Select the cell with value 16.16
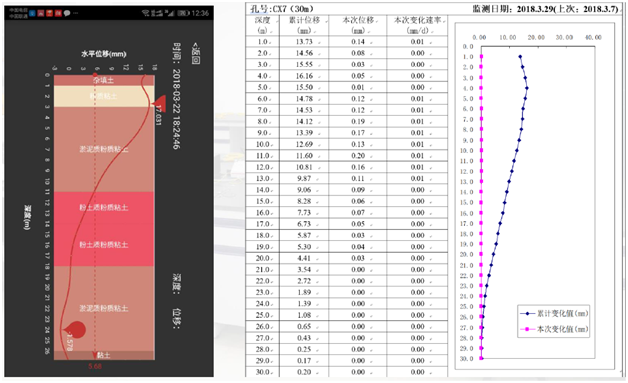The width and height of the screenshot is (628, 383). 304,76
